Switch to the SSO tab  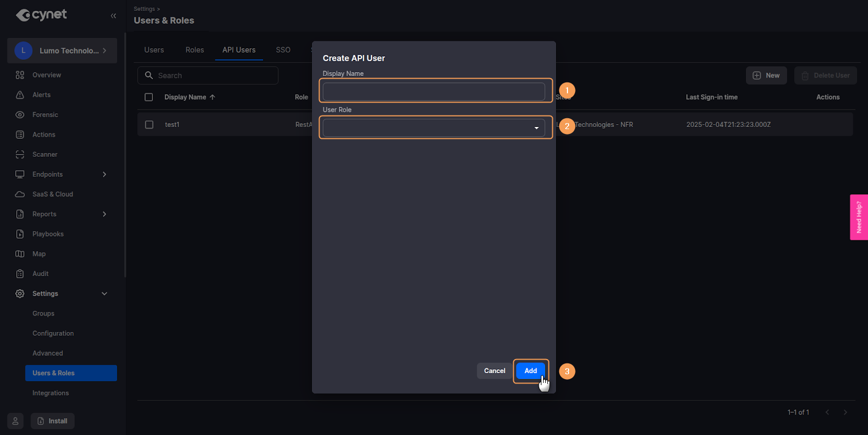[x=283, y=50]
